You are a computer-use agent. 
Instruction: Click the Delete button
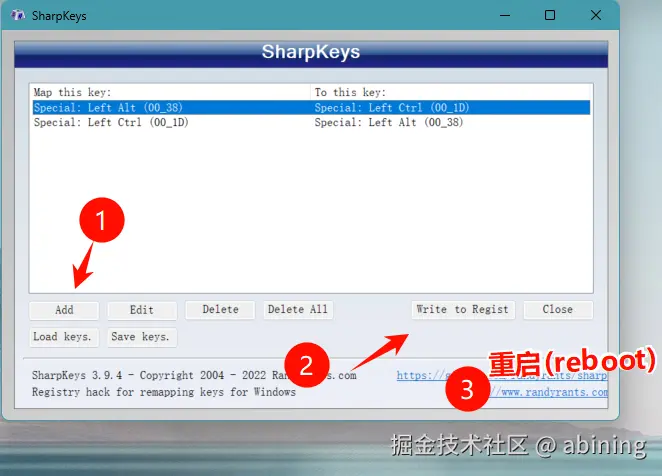(x=220, y=310)
